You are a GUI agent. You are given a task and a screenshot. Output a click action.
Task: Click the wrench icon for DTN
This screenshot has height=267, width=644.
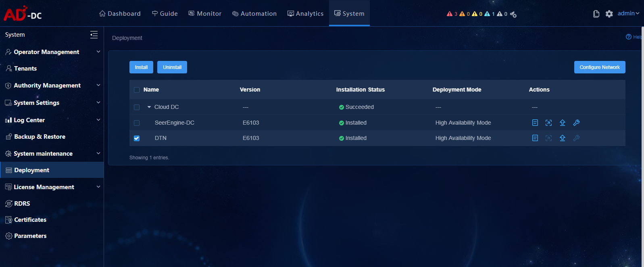click(576, 138)
